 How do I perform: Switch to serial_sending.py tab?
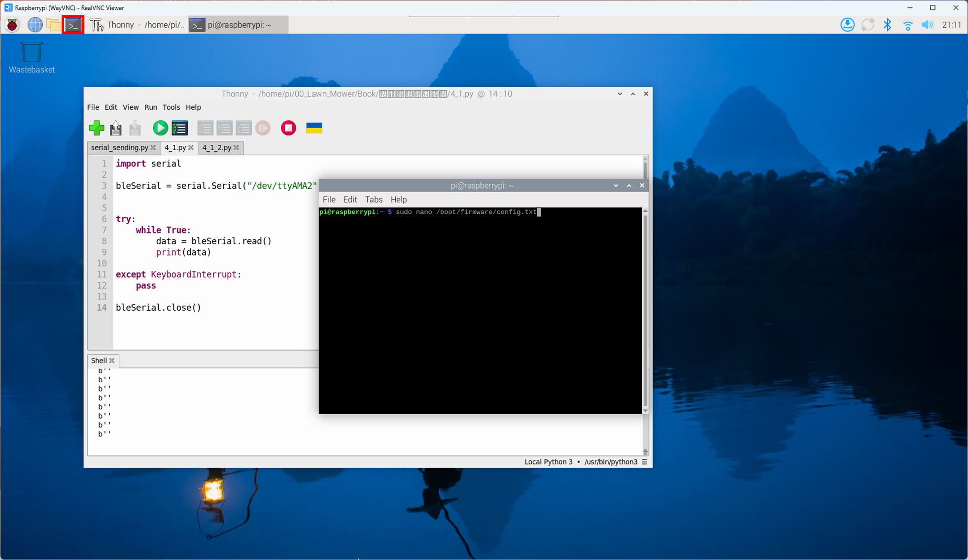tap(119, 148)
